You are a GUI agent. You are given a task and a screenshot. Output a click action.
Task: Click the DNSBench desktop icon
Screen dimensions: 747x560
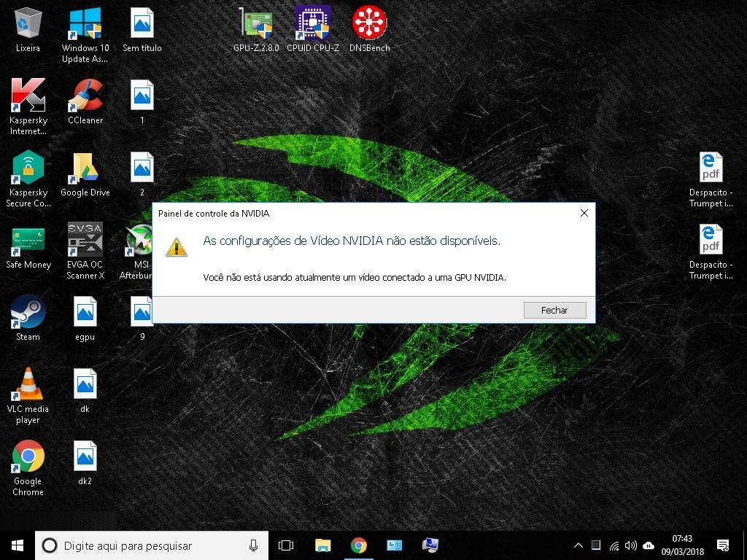[x=370, y=29]
